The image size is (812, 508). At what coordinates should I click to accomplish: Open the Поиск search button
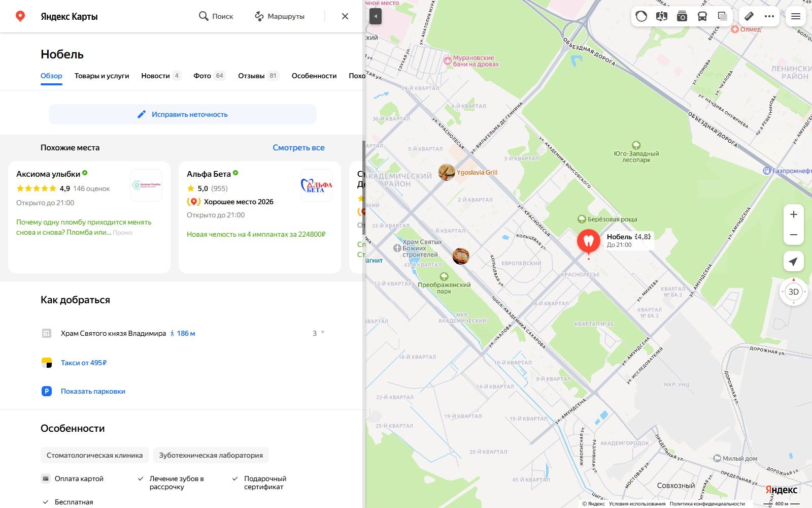pos(216,16)
